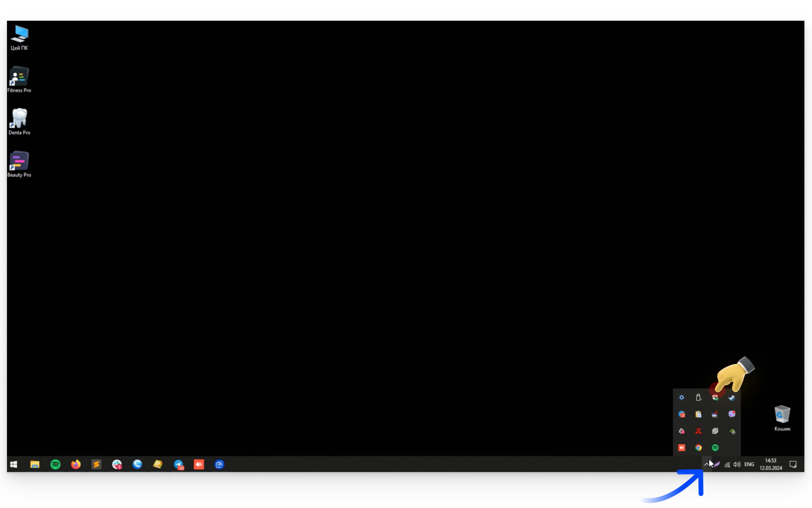This screenshot has width=812, height=508.
Task: Click the purple feather tray icon
Action: pyautogui.click(x=717, y=464)
